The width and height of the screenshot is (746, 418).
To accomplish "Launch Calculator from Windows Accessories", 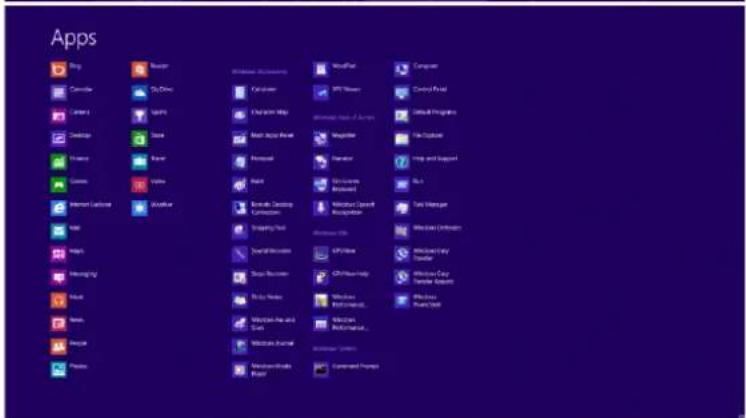I will pyautogui.click(x=255, y=92).
